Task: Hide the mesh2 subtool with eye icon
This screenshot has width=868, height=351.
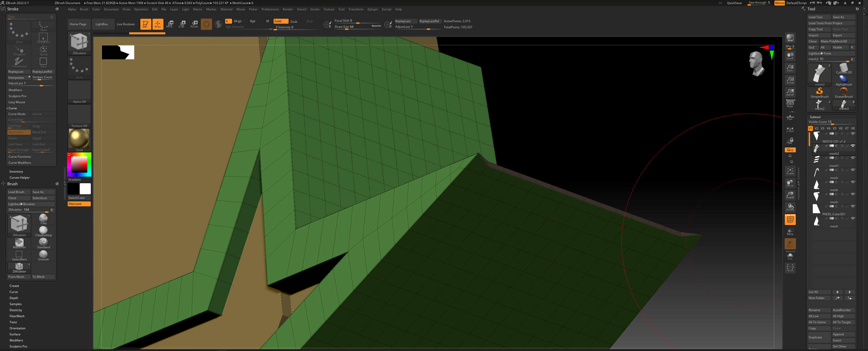Action: (x=853, y=146)
